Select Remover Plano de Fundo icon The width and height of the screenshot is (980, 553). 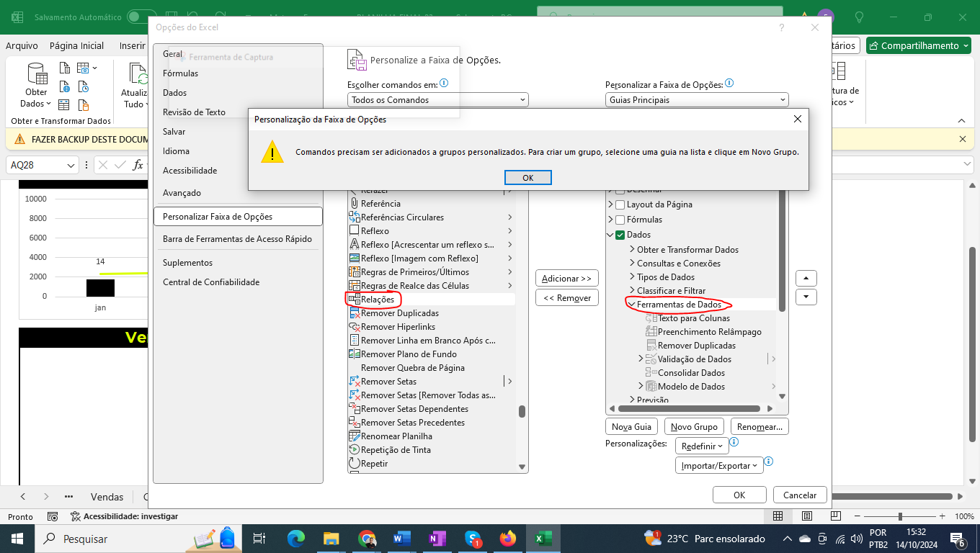tap(354, 354)
